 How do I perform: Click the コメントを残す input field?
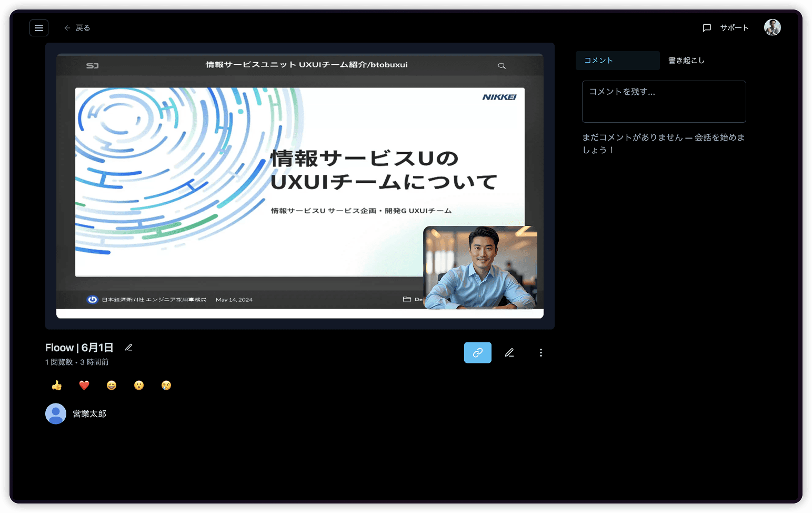(x=664, y=101)
